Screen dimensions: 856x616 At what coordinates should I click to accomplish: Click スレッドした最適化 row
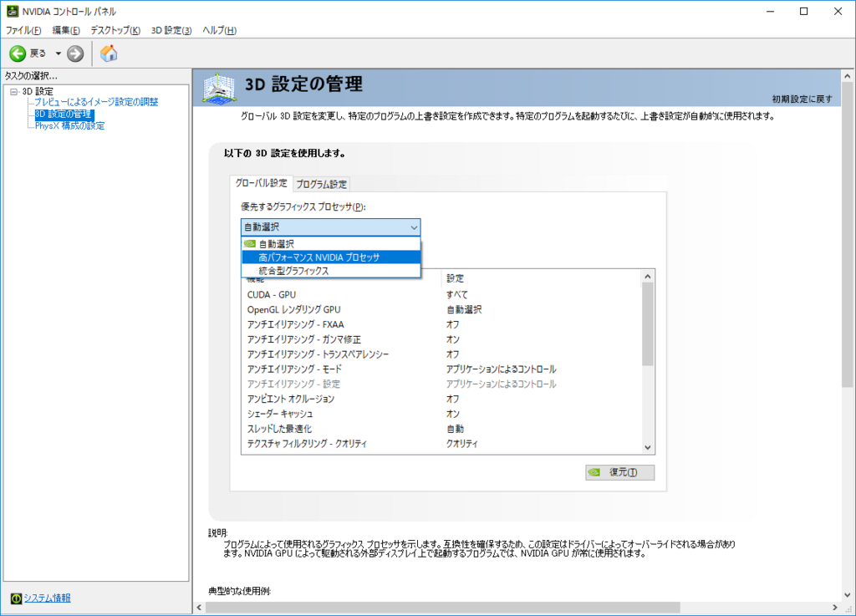tap(441, 429)
